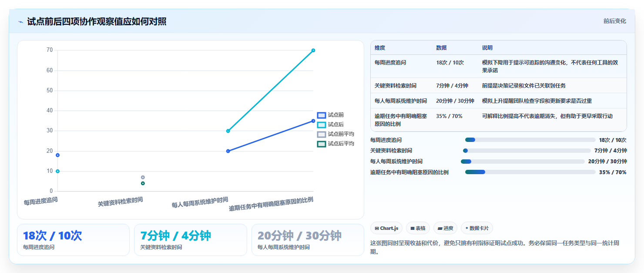The image size is (644, 273).
Task: Click the 逾期任务中有明确阻塞原因的比例 progress bar
Action: point(530,172)
